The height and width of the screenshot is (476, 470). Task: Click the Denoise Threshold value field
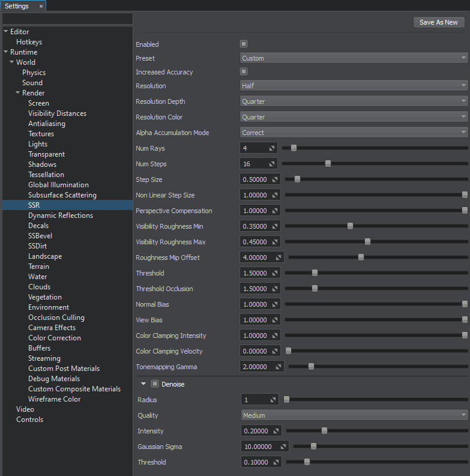click(261, 462)
